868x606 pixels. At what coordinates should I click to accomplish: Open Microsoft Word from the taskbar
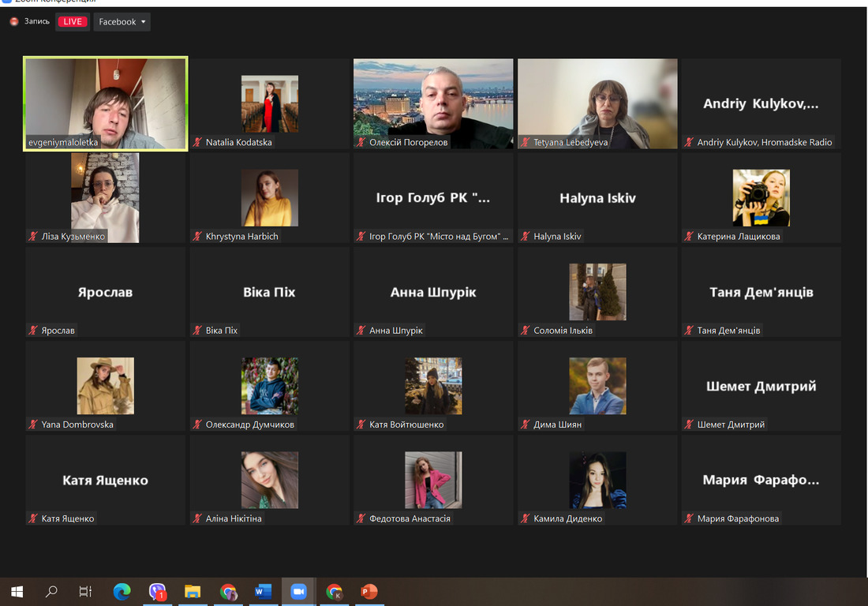tap(263, 592)
